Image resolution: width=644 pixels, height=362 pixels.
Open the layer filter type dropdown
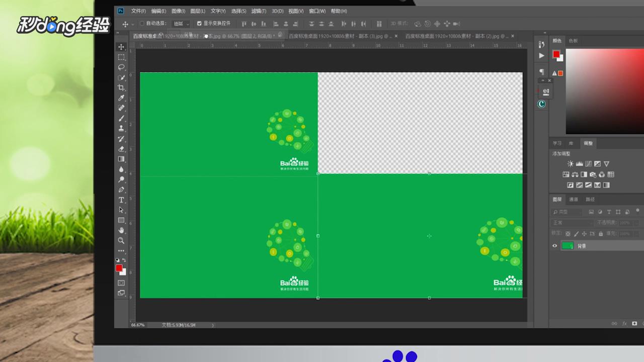567,212
